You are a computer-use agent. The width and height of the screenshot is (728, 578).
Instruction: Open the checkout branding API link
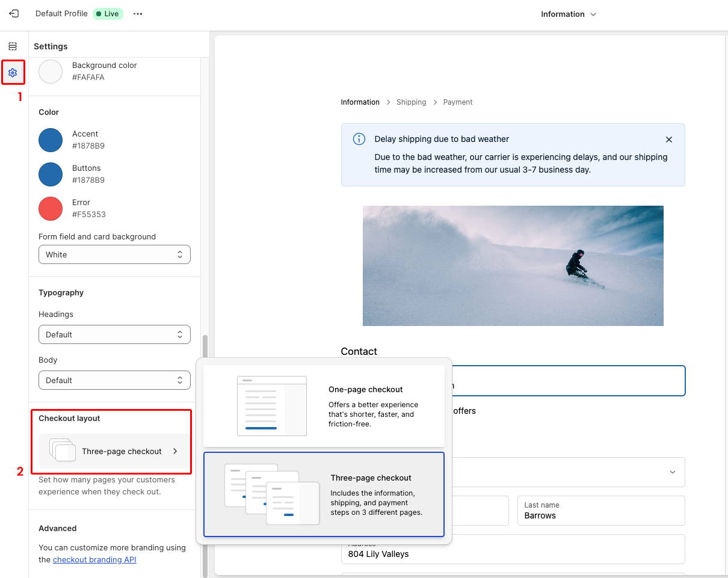(x=94, y=559)
